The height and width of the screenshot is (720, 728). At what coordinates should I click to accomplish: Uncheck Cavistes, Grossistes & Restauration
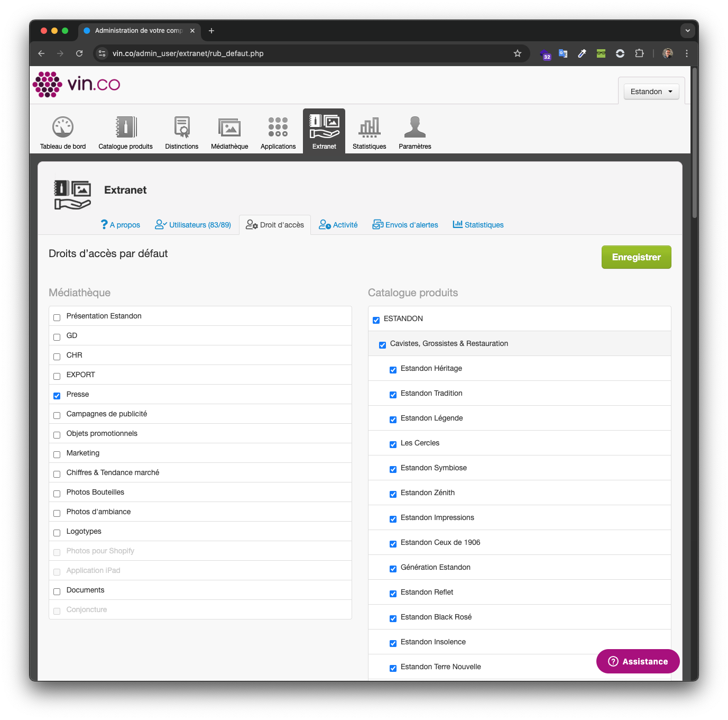383,345
